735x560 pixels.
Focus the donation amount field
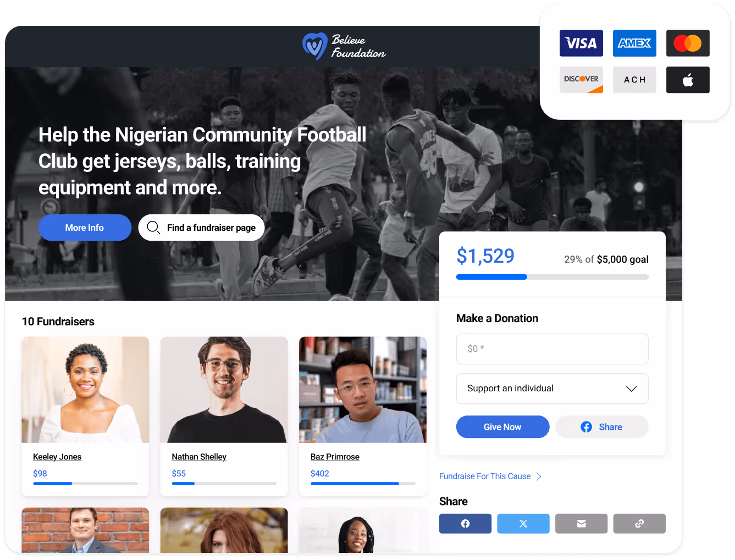(552, 349)
